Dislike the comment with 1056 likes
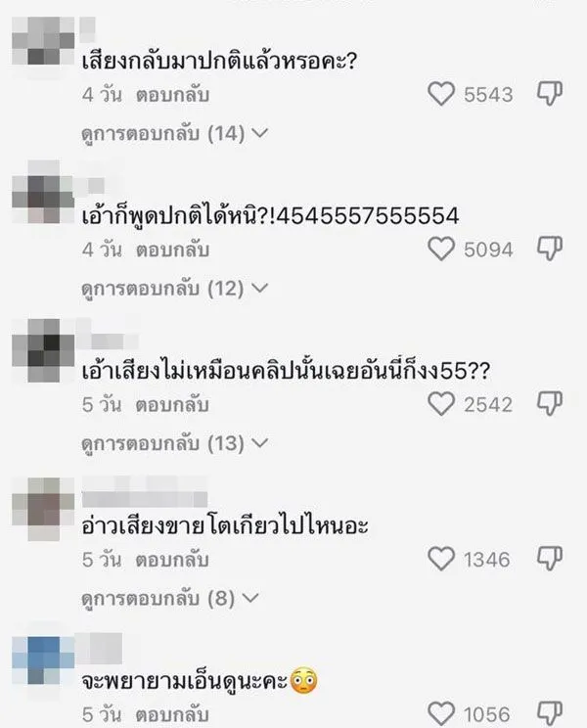This screenshot has height=728, width=587. pos(550,713)
